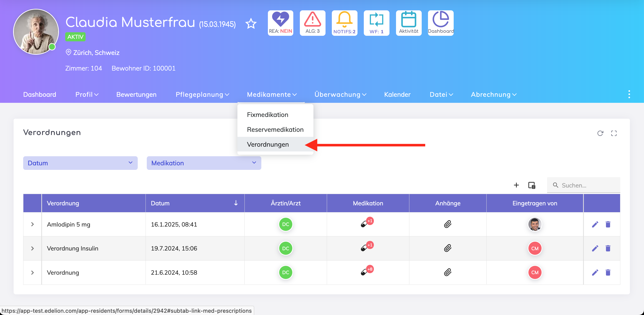The width and height of the screenshot is (644, 315).
Task: Open NOTIFS bell notifications tile
Action: [344, 23]
